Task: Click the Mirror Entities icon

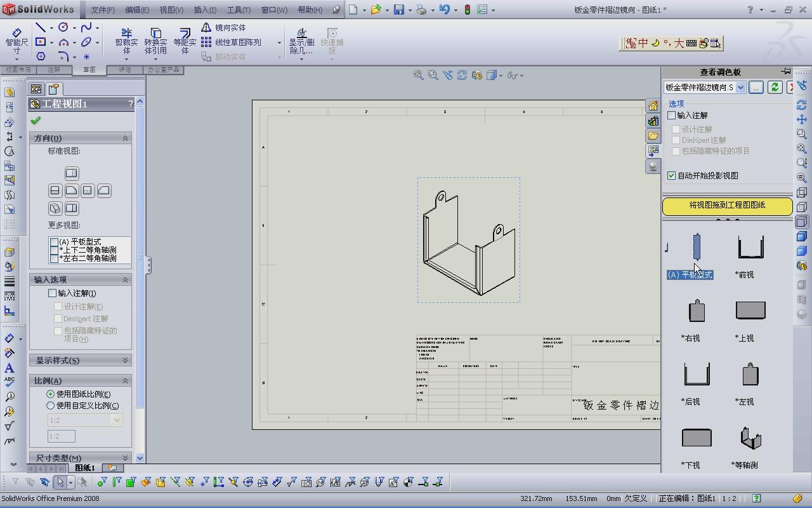Action: pyautogui.click(x=206, y=28)
